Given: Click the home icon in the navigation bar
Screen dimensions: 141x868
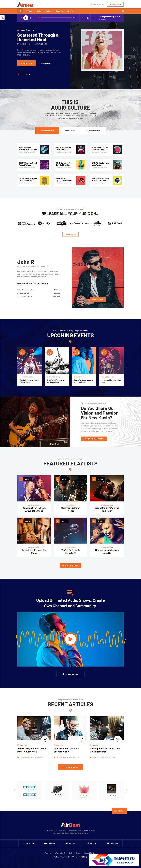Looking at the screenshot, I should click(x=20, y=11).
